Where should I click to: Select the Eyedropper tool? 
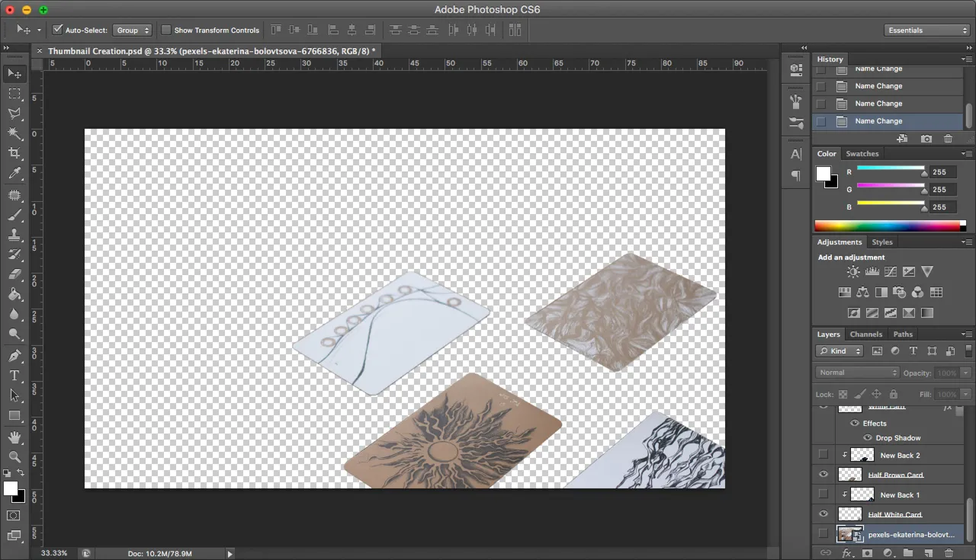point(14,174)
